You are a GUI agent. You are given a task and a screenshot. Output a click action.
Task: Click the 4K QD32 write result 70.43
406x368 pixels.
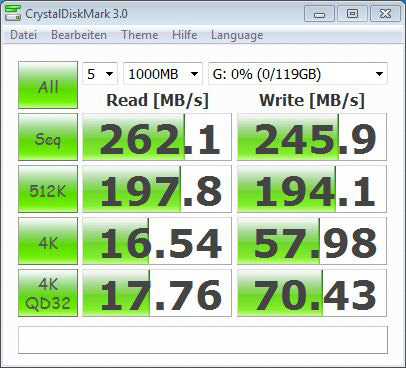312,293
